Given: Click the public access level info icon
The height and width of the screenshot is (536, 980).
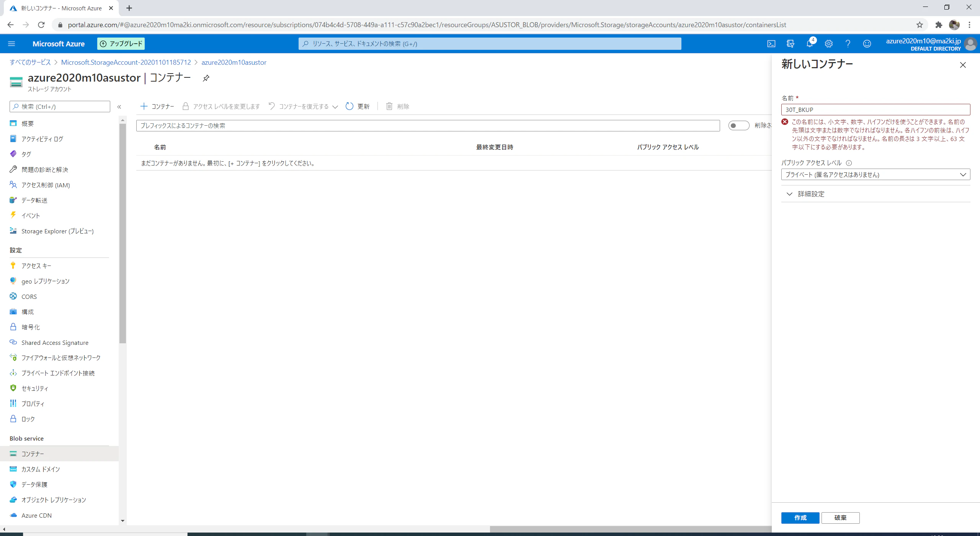Looking at the screenshot, I should pyautogui.click(x=849, y=163).
